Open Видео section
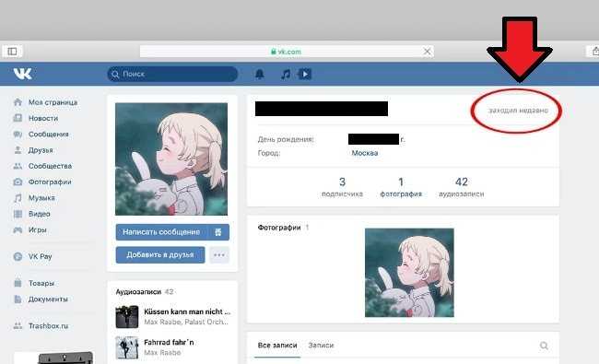This screenshot has height=364, width=599. [39, 214]
